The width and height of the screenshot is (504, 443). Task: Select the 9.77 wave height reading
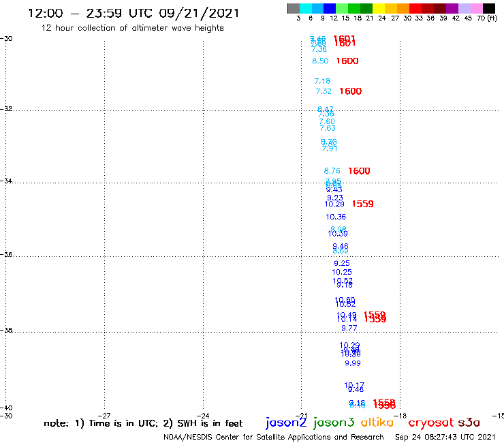[349, 328]
